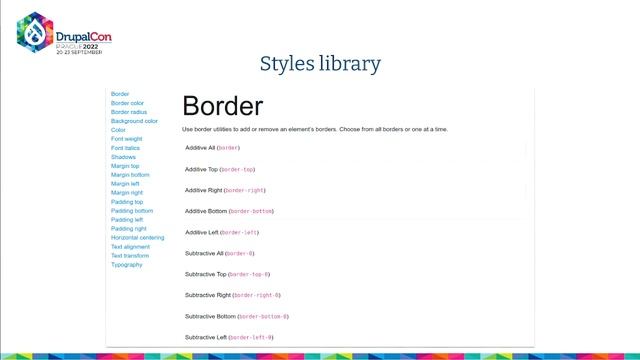
Task: Navigate to Font weight section
Action: click(x=127, y=139)
